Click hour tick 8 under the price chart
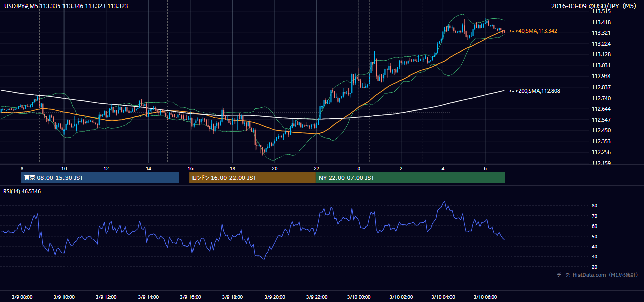The height and width of the screenshot is (302, 644). (22, 168)
